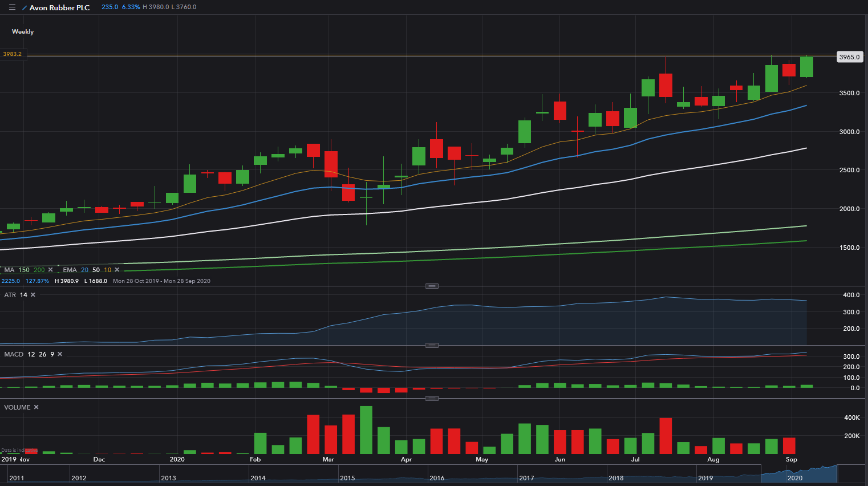Select the highlighted 2020 range in navigator

[x=799, y=474]
